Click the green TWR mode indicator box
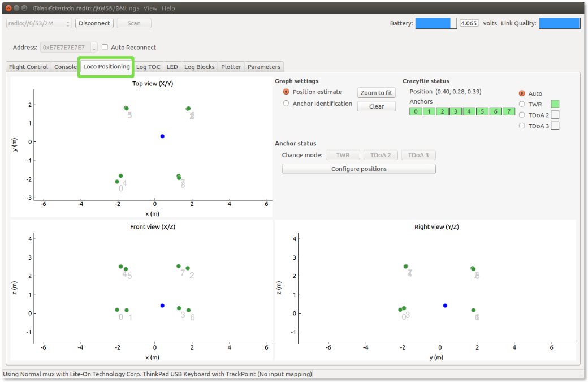The height and width of the screenshot is (382, 588). coord(555,104)
